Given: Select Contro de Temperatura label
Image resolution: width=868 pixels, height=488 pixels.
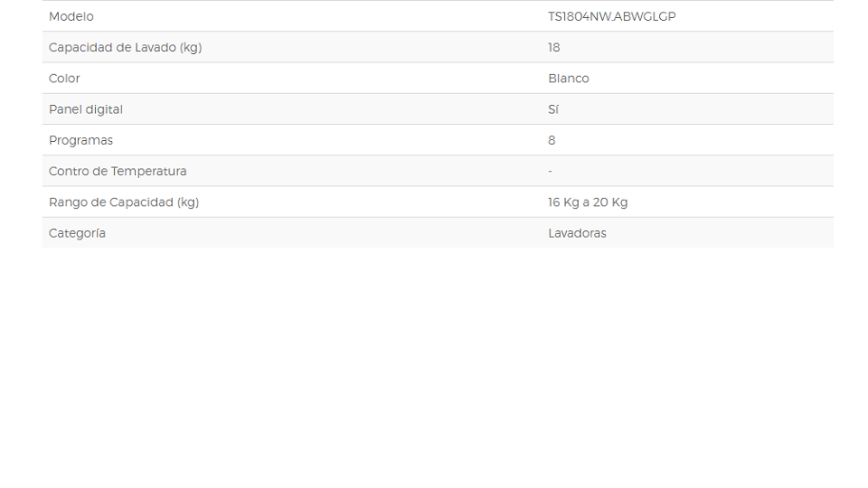Looking at the screenshot, I should (x=118, y=172).
